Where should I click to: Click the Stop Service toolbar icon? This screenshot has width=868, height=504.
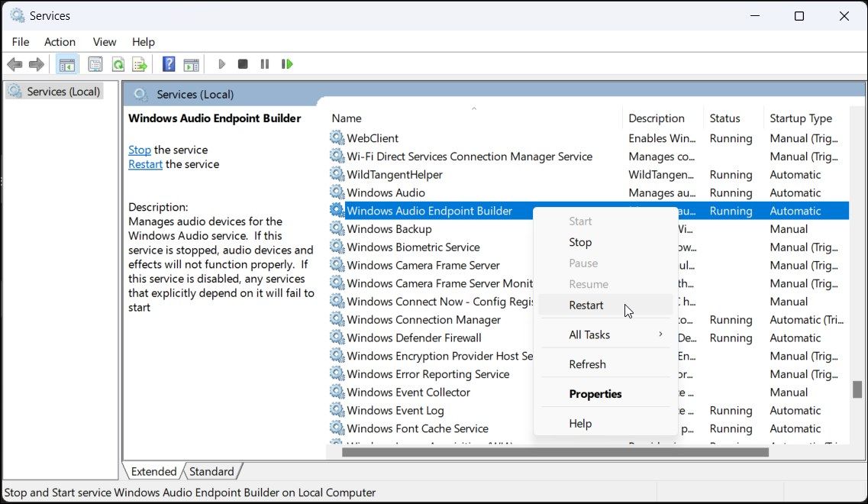(x=242, y=64)
